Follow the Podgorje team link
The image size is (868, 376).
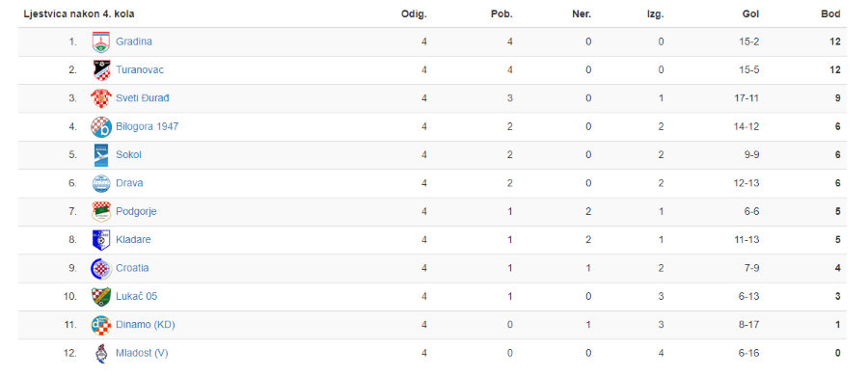pos(136,211)
